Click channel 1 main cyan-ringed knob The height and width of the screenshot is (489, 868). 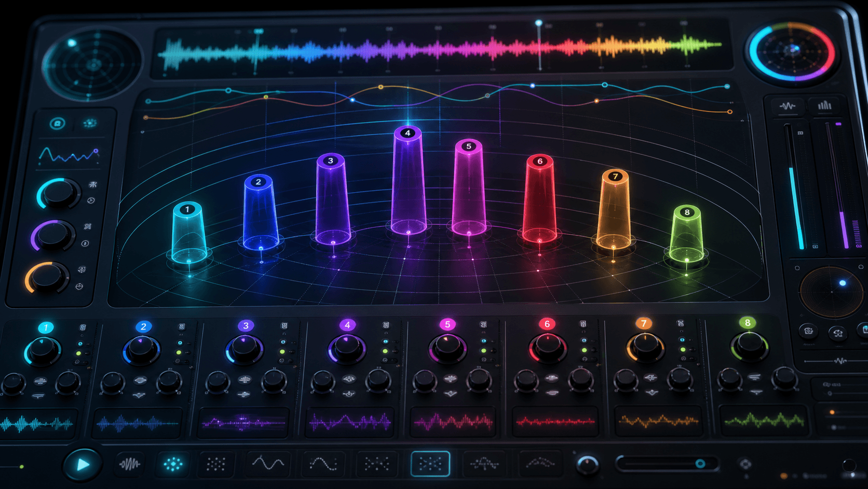pos(42,352)
